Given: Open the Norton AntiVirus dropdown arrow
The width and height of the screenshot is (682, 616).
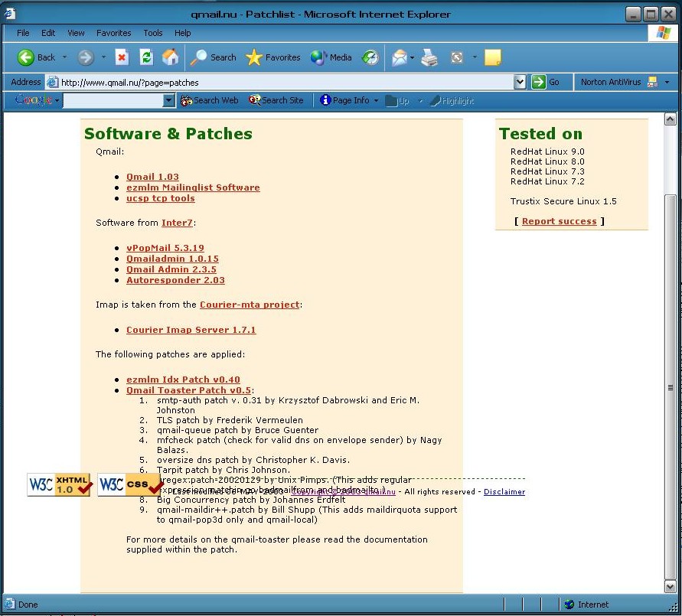Looking at the screenshot, I should tap(667, 82).
